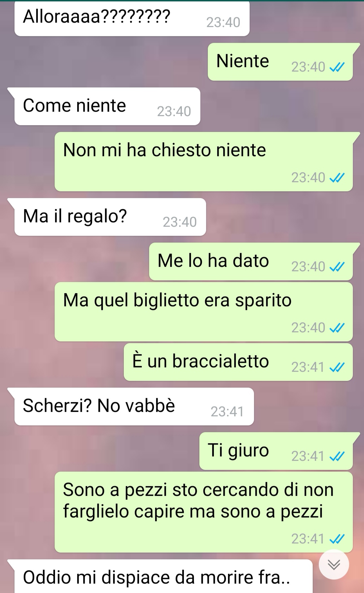Tap the scroll-to-bottom chevron button
Screen dimensions: 364x593
334,565
